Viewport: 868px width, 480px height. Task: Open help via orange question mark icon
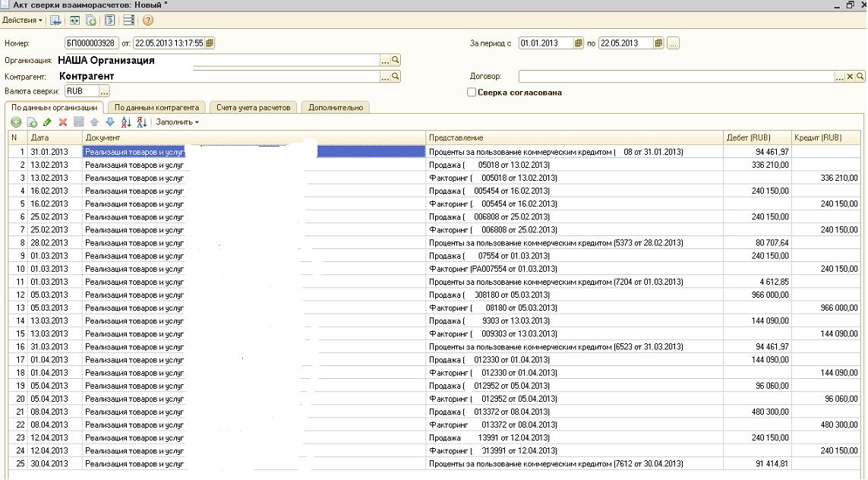point(148,20)
